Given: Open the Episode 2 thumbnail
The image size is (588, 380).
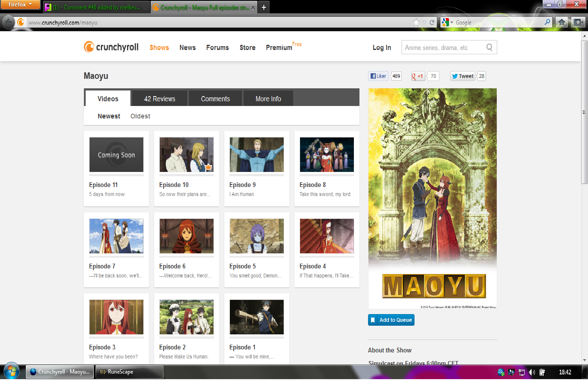Looking at the screenshot, I should click(186, 317).
